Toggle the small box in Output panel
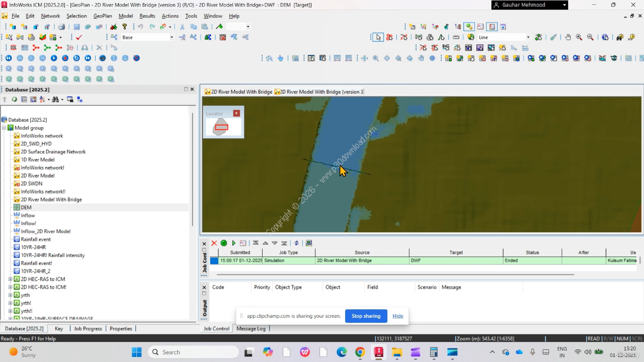 (204, 294)
